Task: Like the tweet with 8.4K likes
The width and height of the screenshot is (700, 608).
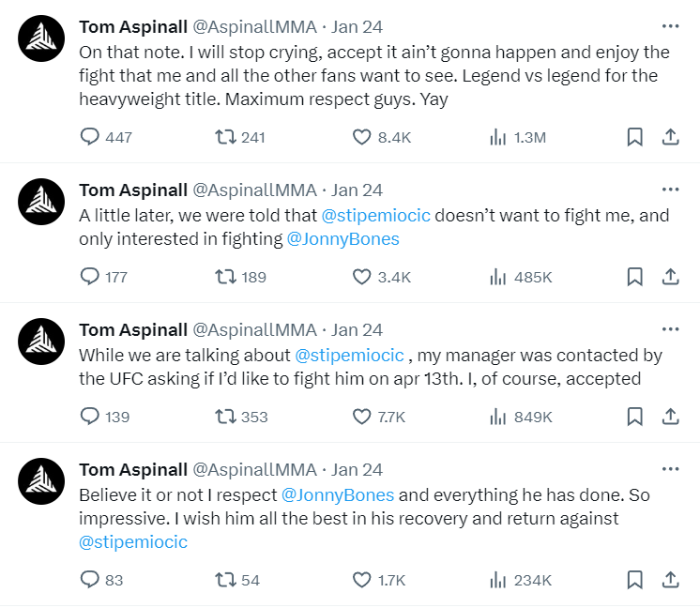Action: coord(362,137)
